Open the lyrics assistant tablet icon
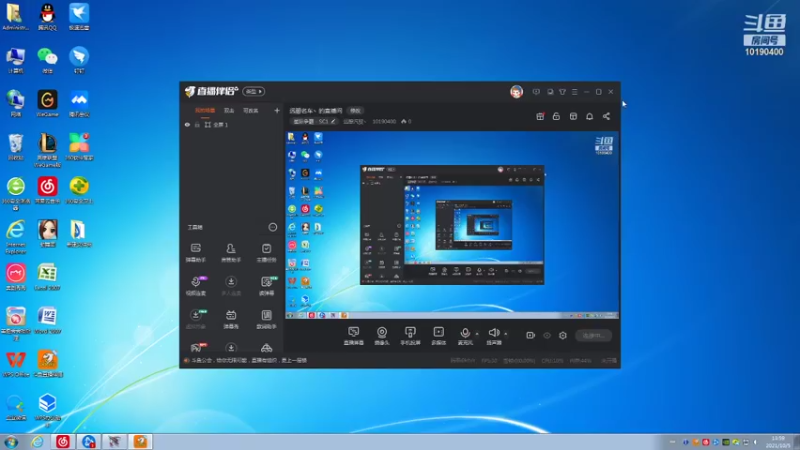800x450 pixels. pos(266,319)
